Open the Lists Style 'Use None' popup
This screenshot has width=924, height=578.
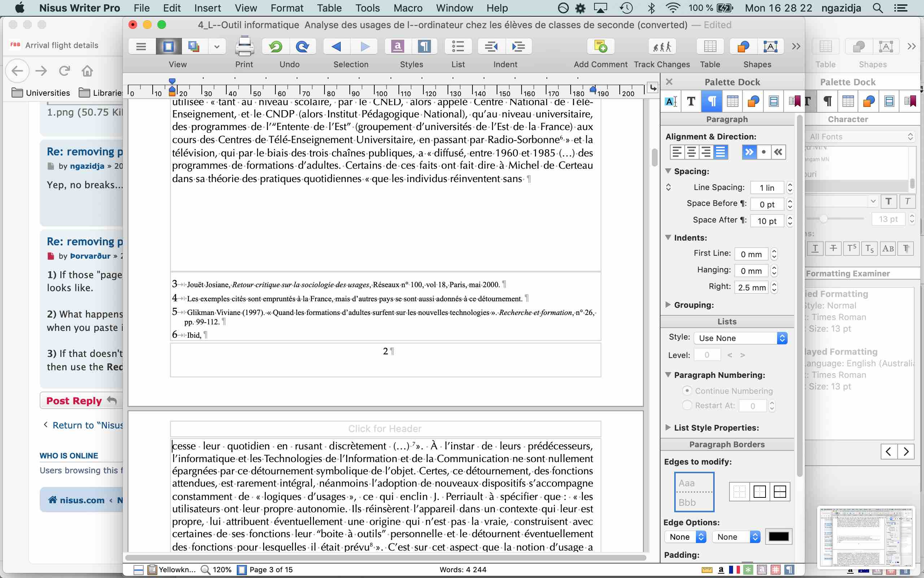point(740,338)
